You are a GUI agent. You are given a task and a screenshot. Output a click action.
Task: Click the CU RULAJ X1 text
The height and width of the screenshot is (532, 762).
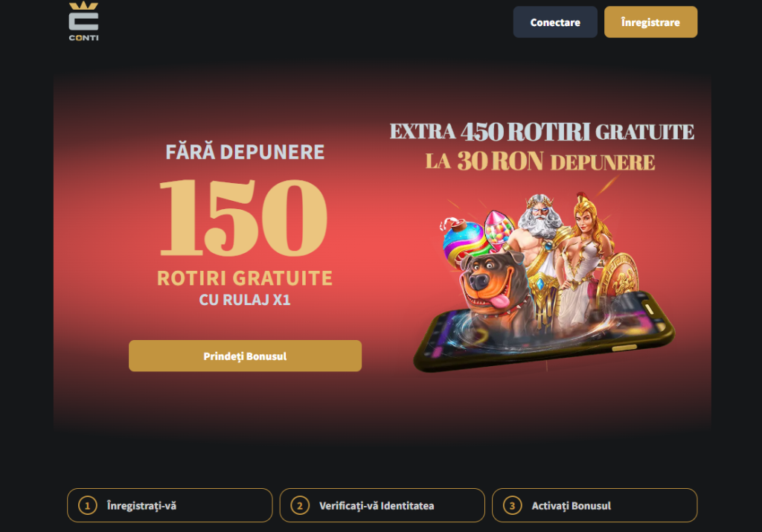[245, 300]
